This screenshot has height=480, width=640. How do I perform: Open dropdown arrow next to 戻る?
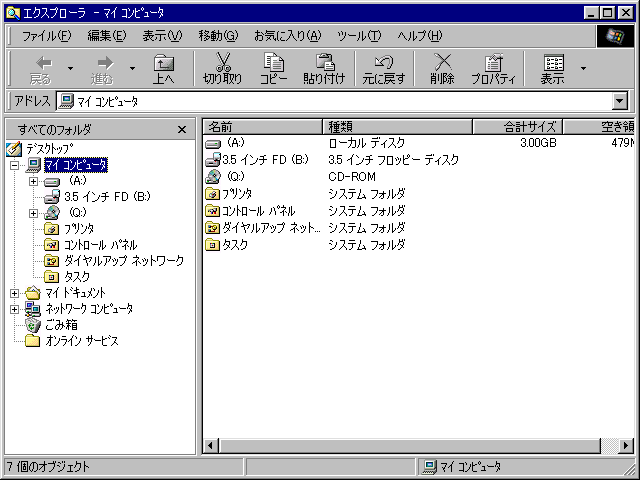tap(70, 68)
